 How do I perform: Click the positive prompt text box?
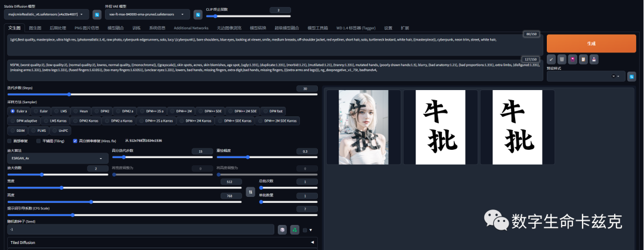[x=275, y=45]
